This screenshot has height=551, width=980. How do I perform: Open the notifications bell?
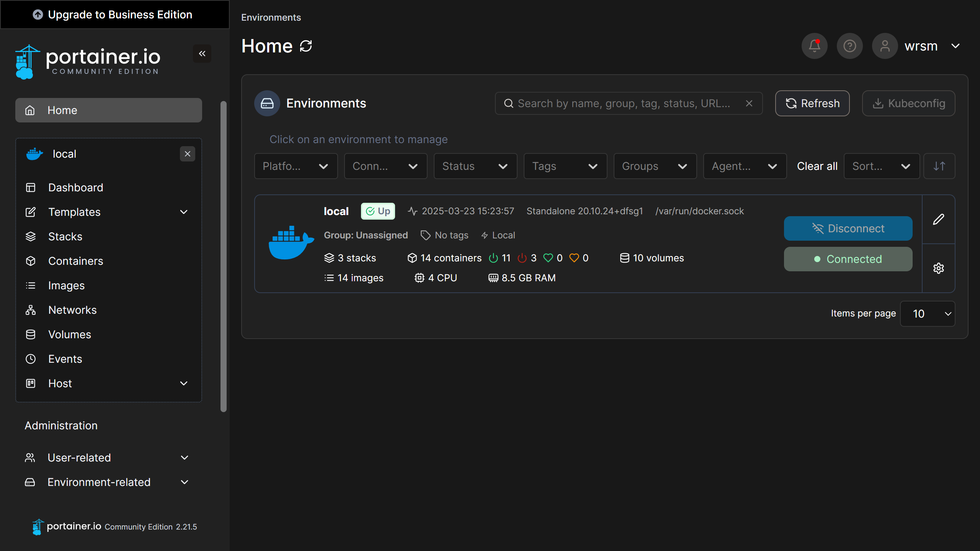815,46
